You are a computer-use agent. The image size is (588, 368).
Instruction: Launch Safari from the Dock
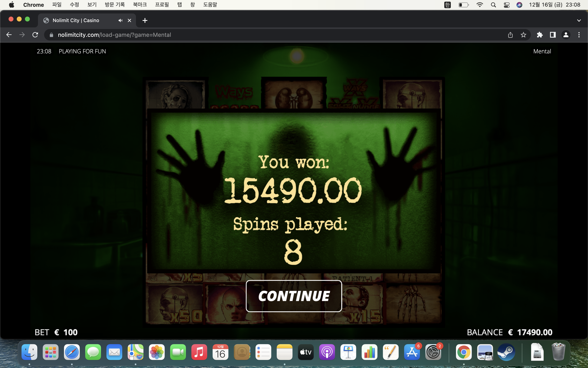(72, 352)
